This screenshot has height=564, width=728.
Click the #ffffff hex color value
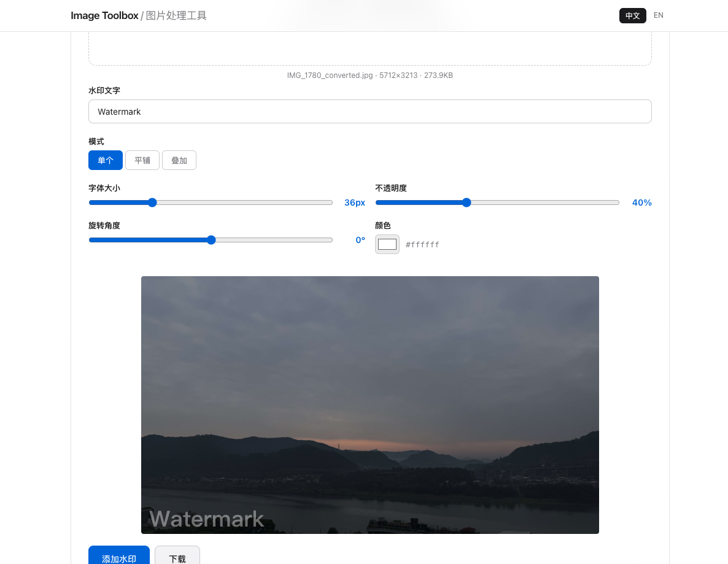click(x=422, y=245)
